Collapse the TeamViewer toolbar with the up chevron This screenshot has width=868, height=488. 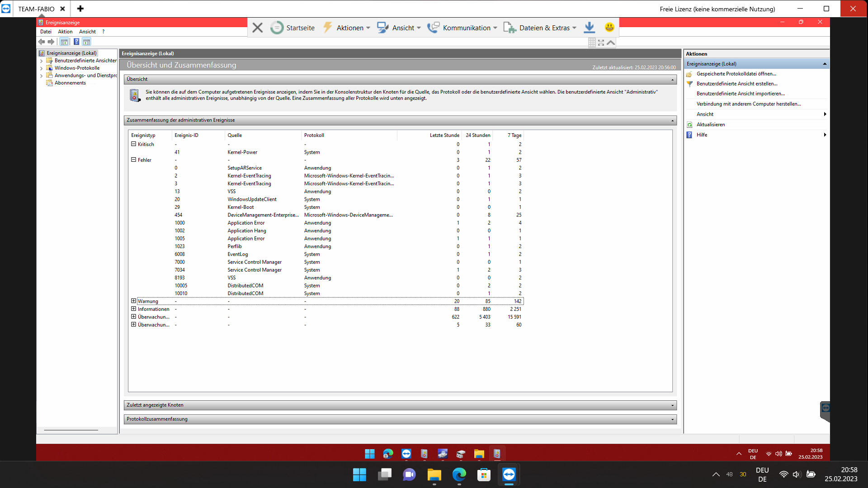coord(611,42)
